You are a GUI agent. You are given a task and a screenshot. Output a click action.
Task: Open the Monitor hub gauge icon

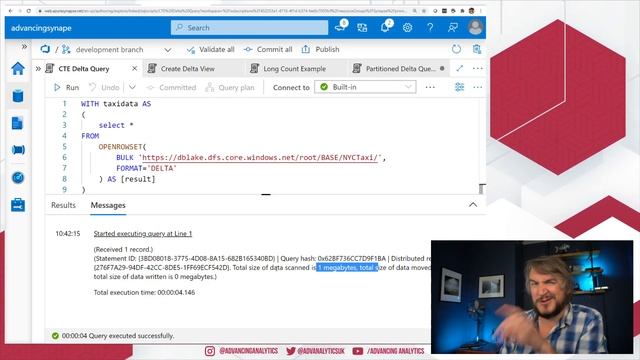click(x=18, y=178)
